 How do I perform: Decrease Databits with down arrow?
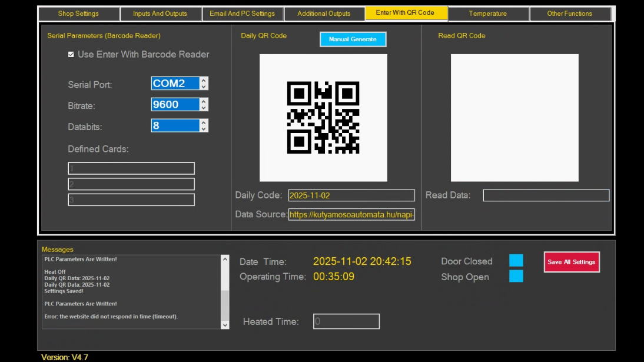click(204, 129)
